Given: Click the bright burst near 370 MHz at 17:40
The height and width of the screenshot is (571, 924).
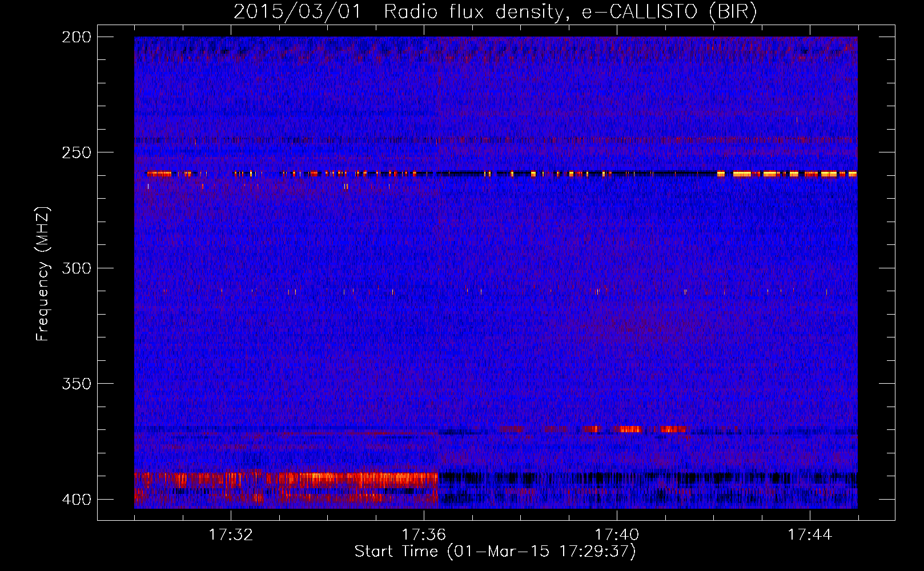Looking at the screenshot, I should coord(631,429).
